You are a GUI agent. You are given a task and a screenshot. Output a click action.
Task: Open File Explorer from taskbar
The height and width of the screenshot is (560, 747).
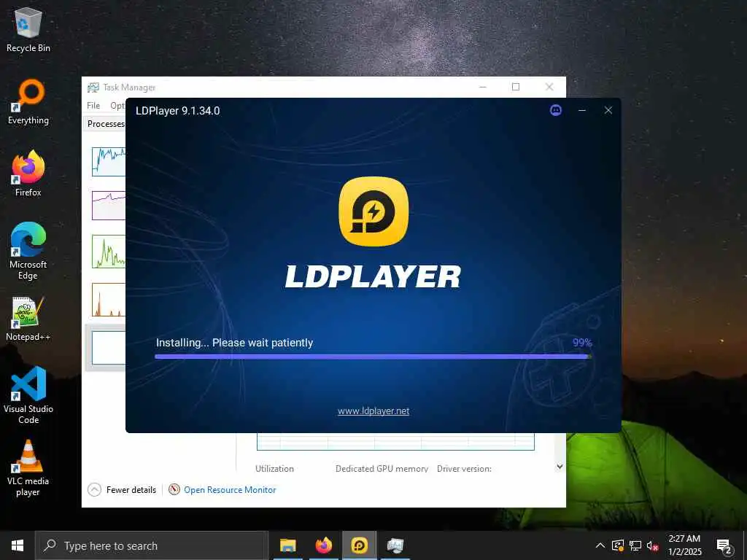287,545
